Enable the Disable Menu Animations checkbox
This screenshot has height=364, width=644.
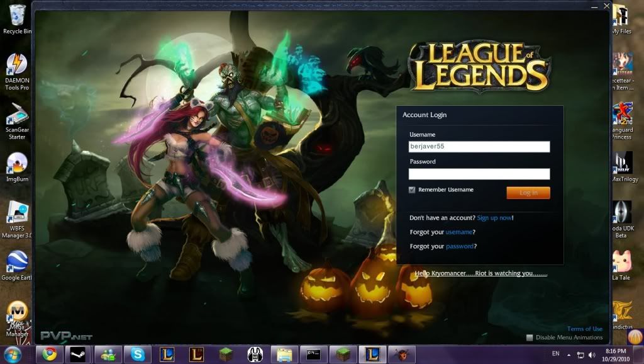point(530,338)
